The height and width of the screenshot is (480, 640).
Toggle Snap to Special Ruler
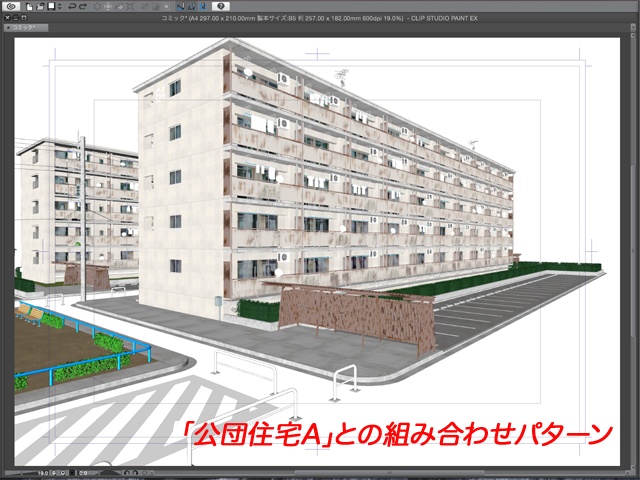point(192,6)
